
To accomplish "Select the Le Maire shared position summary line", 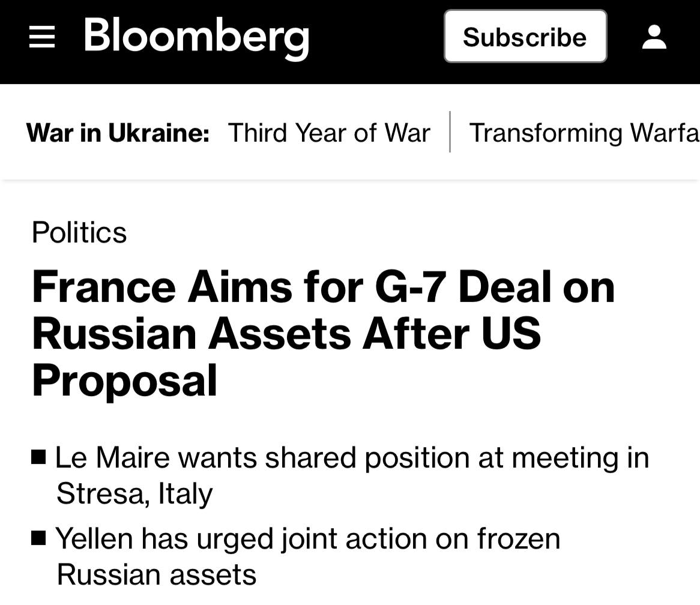I will pyautogui.click(x=352, y=458).
